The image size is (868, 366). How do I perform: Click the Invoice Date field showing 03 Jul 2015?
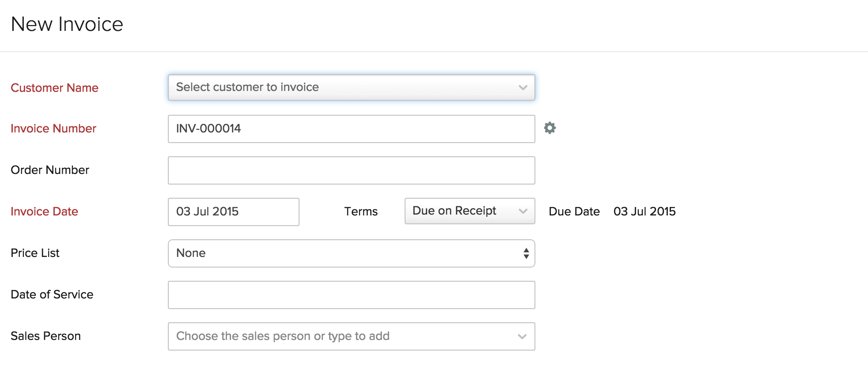pyautogui.click(x=233, y=212)
